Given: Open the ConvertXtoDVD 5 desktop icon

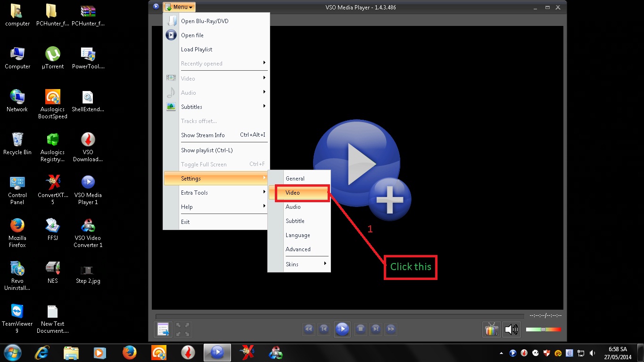Looking at the screenshot, I should point(53,189).
